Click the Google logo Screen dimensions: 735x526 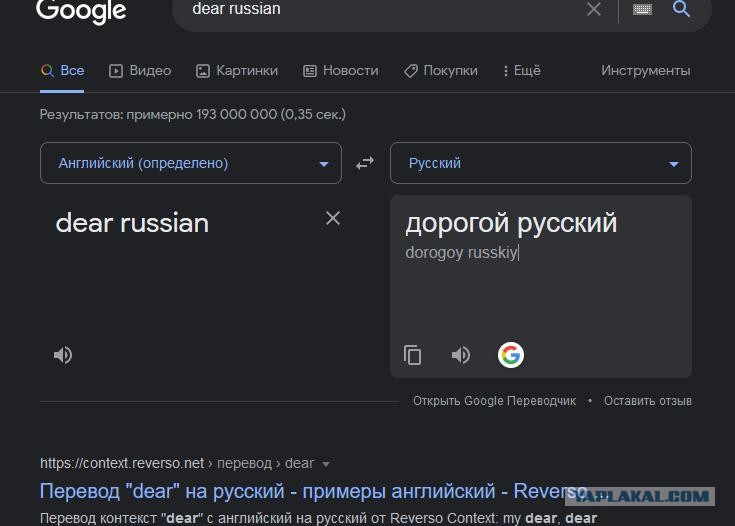[x=81, y=10]
